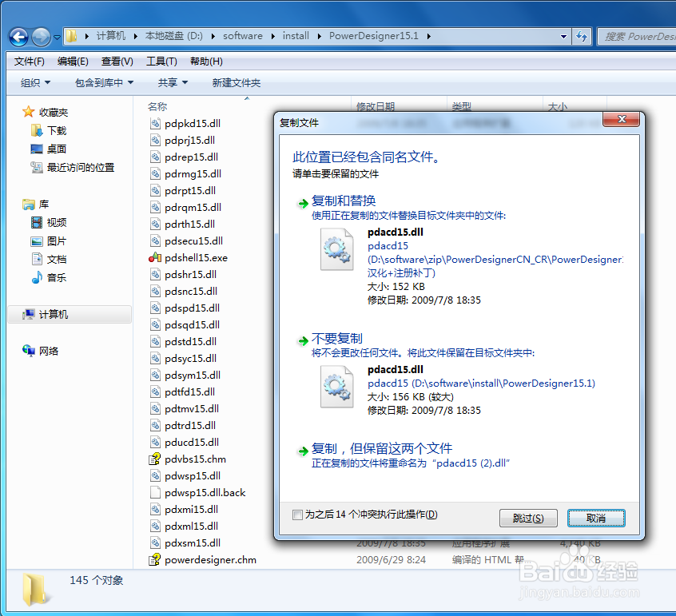Click the 取消 button in dialog
Viewport: 676px width, 616px height.
point(596,519)
